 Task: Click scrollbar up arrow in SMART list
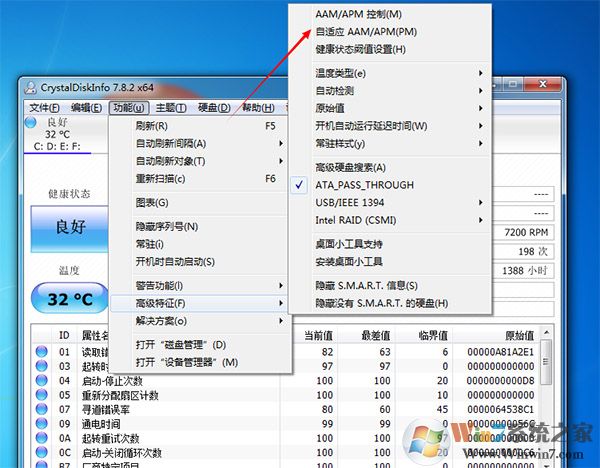pyautogui.click(x=546, y=332)
